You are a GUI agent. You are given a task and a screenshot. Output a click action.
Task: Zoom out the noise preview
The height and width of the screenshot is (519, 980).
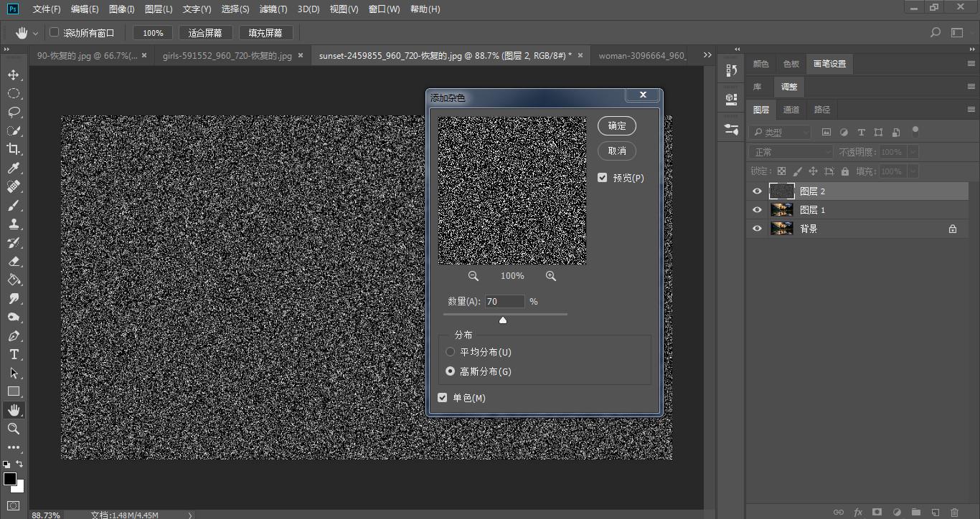pyautogui.click(x=473, y=276)
